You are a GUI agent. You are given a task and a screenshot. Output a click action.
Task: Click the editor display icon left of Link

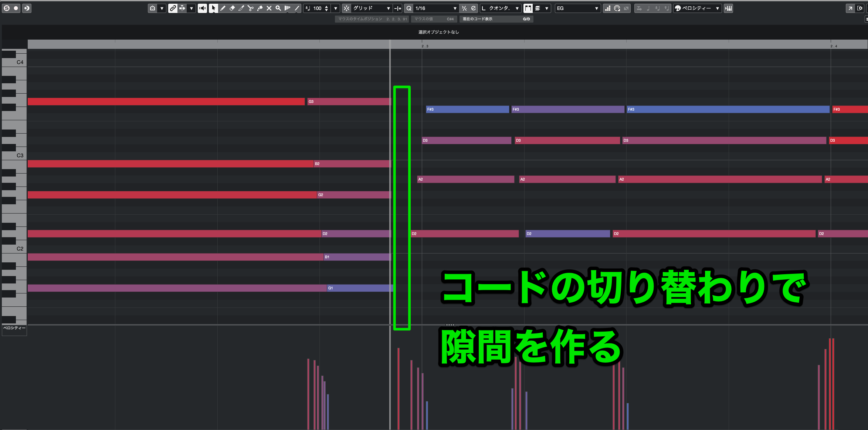153,8
